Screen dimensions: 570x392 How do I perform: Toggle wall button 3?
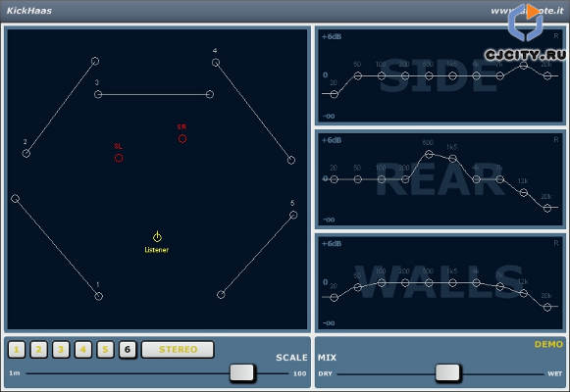61,350
